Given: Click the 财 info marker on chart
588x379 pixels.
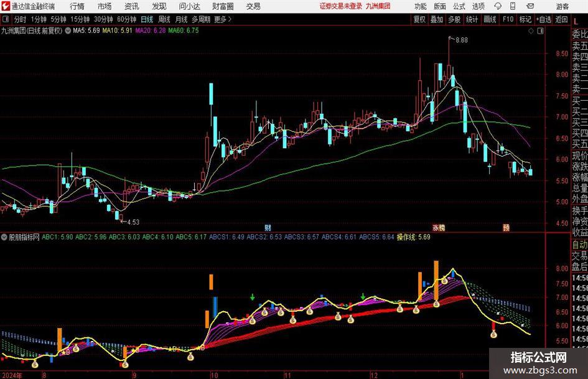Looking at the screenshot, I should point(268,227).
